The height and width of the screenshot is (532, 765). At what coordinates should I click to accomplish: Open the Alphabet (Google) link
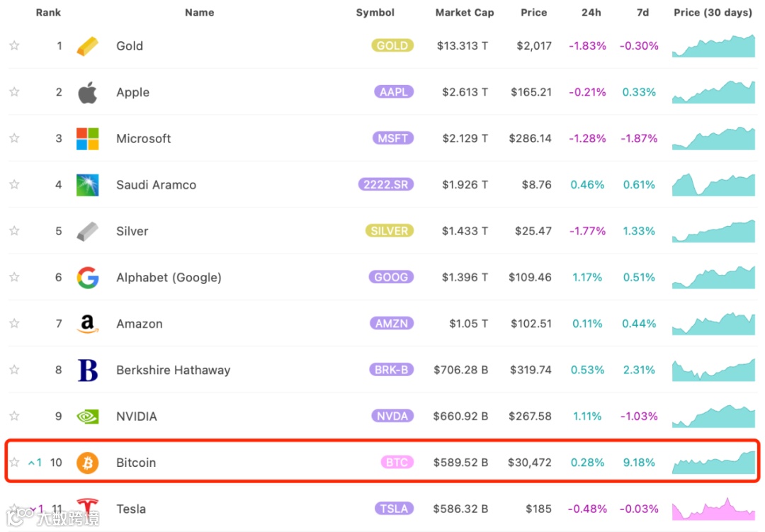pyautogui.click(x=169, y=278)
